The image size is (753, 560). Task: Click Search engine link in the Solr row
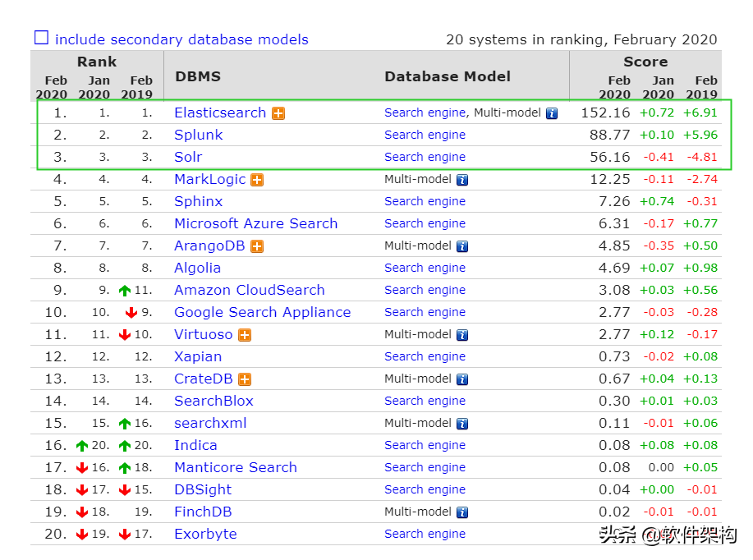pos(425,157)
